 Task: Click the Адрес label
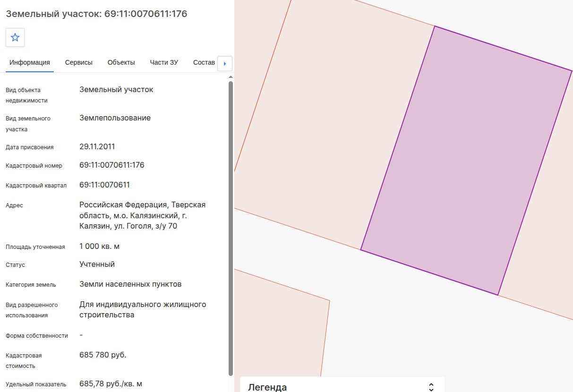click(x=14, y=205)
